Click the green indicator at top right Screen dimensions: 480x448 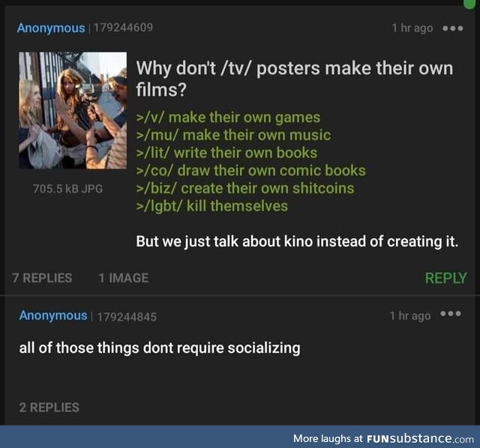(x=469, y=4)
